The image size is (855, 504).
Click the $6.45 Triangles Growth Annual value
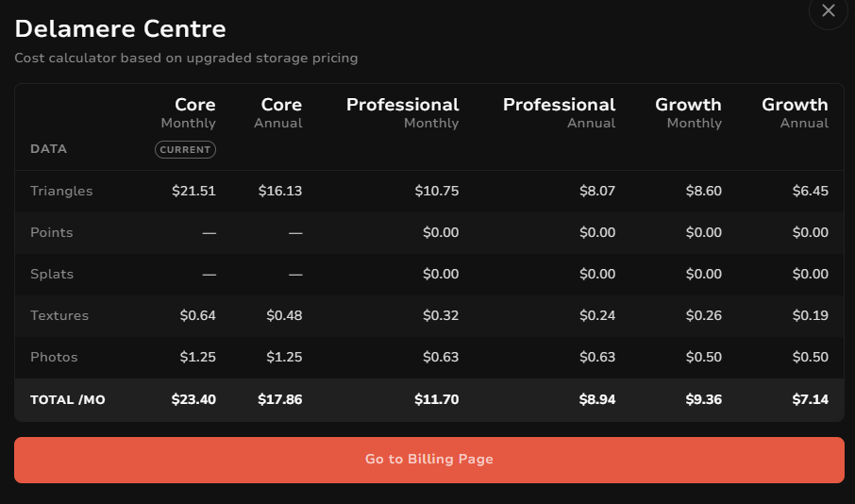click(811, 191)
